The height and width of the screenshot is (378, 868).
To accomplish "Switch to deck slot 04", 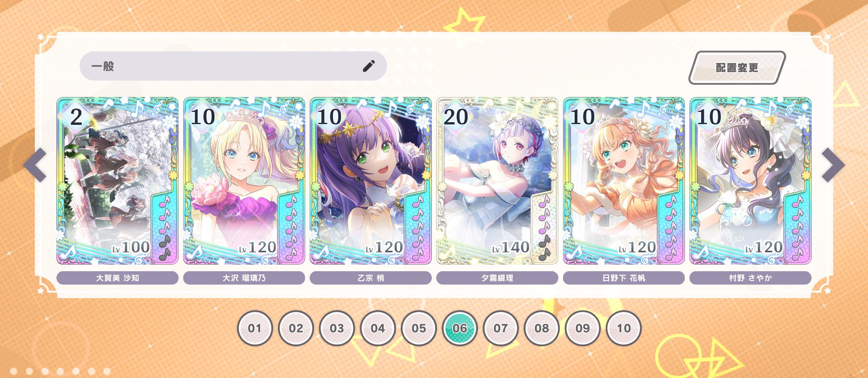I will tap(378, 328).
